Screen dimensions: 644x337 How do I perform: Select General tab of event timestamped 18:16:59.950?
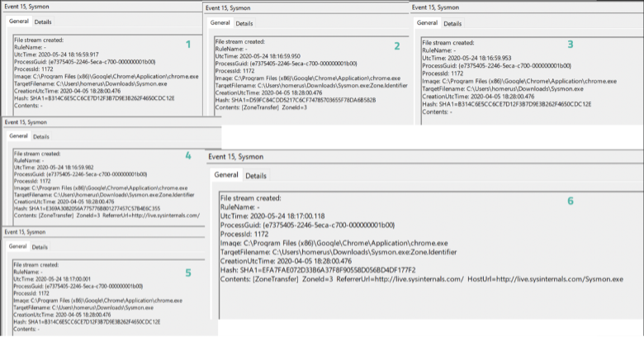[x=220, y=23]
